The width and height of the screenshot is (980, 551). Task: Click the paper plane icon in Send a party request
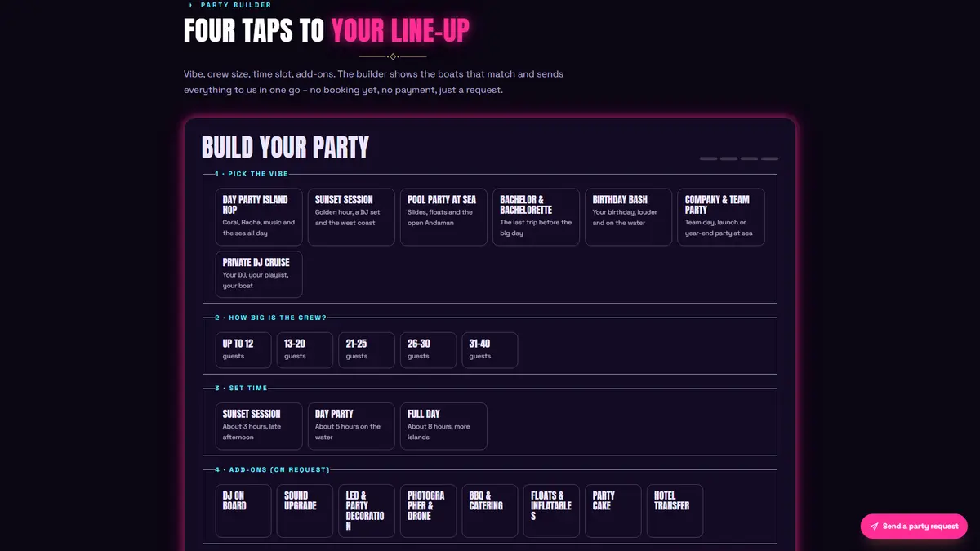pyautogui.click(x=875, y=527)
